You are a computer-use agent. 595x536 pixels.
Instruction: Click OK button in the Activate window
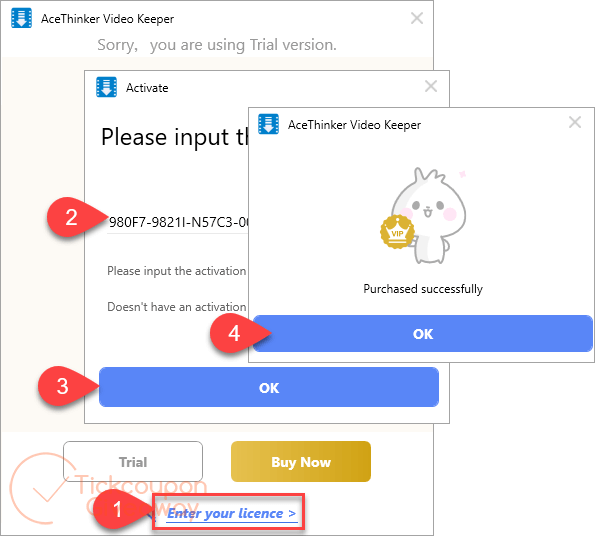click(269, 387)
